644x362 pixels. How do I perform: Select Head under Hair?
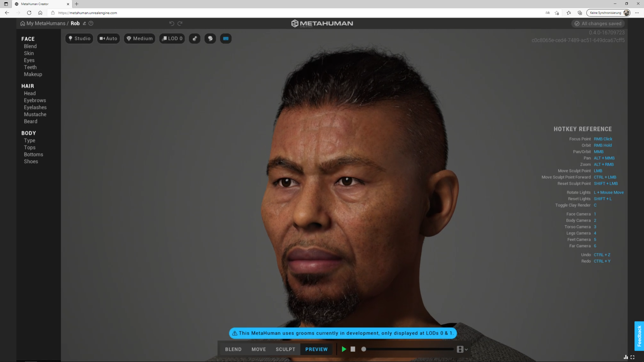pyautogui.click(x=30, y=93)
